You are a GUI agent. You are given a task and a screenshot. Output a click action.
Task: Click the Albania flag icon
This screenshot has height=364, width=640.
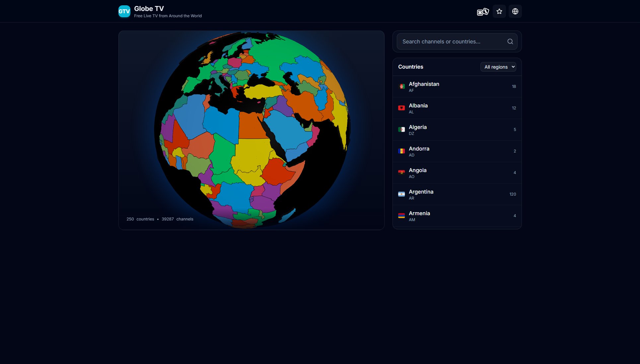click(x=401, y=108)
